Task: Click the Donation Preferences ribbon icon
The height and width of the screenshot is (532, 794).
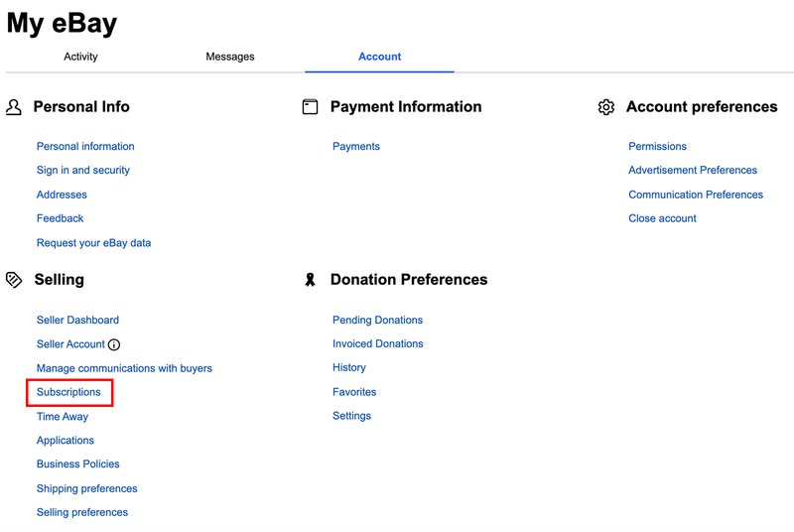Action: pos(310,280)
